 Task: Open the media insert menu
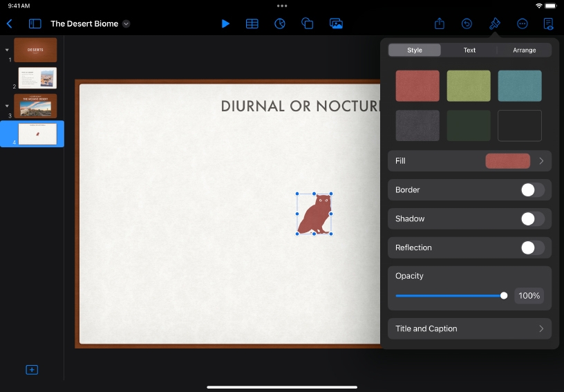pyautogui.click(x=336, y=24)
